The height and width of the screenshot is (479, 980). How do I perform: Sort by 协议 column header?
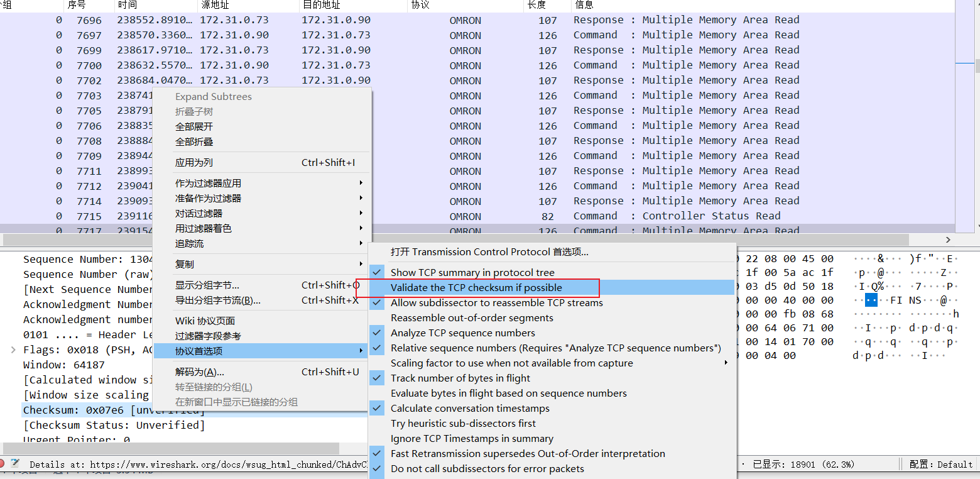click(x=465, y=5)
